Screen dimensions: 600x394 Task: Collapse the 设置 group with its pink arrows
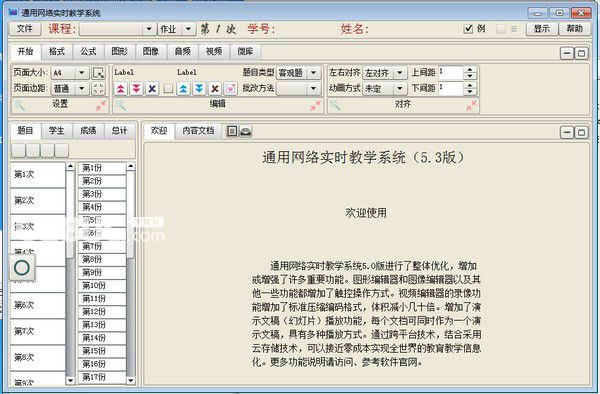[x=101, y=105]
